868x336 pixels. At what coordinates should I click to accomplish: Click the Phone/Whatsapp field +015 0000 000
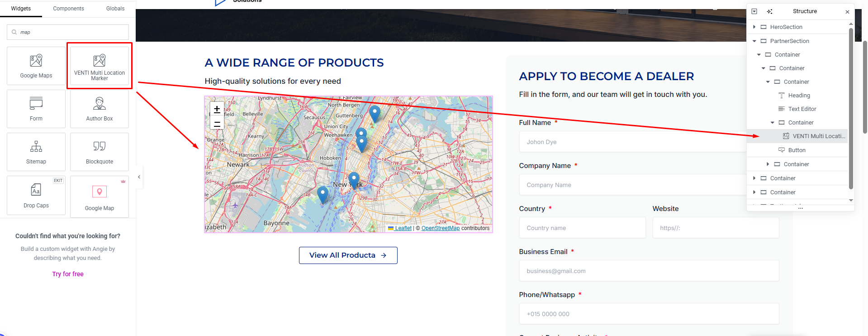[x=649, y=314]
